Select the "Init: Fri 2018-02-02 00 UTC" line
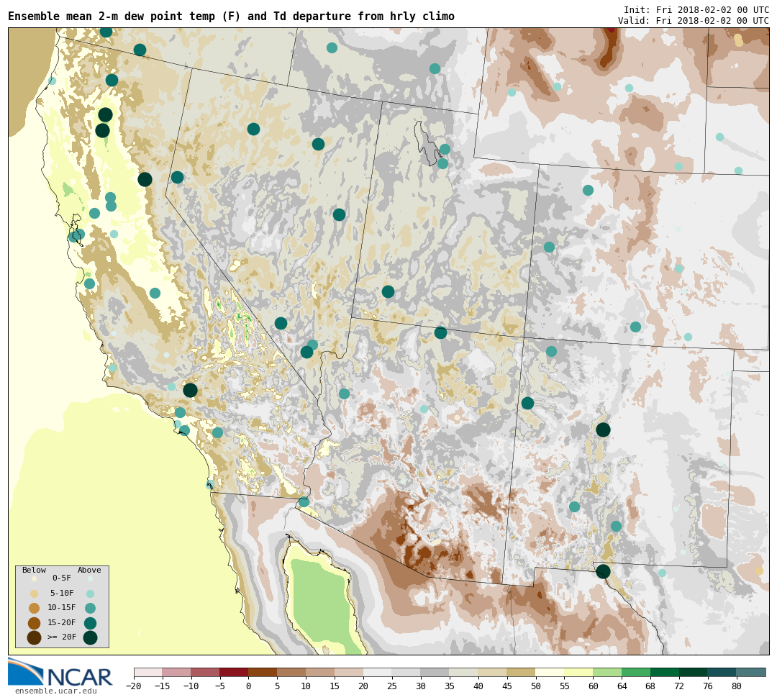The width and height of the screenshot is (777, 700). 696,10
